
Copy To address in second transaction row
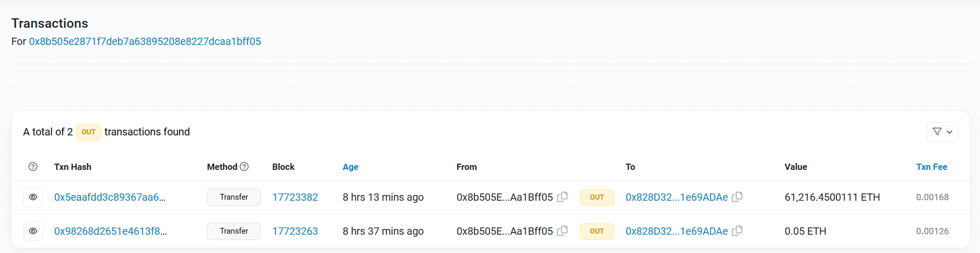click(737, 231)
